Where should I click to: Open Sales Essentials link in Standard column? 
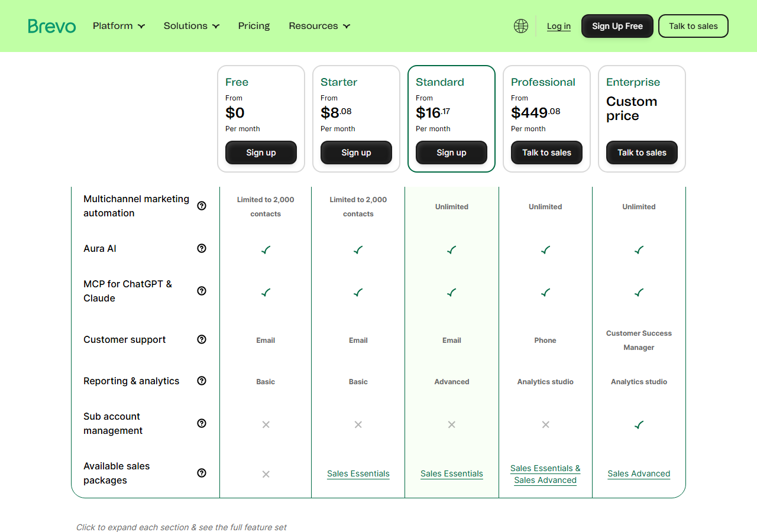pyautogui.click(x=452, y=473)
